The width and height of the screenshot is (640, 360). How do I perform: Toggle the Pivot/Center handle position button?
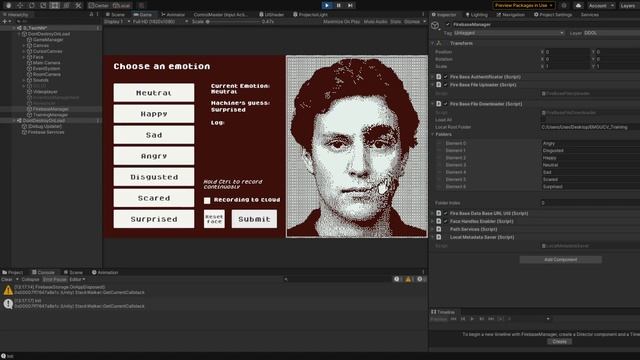pyautogui.click(x=98, y=6)
